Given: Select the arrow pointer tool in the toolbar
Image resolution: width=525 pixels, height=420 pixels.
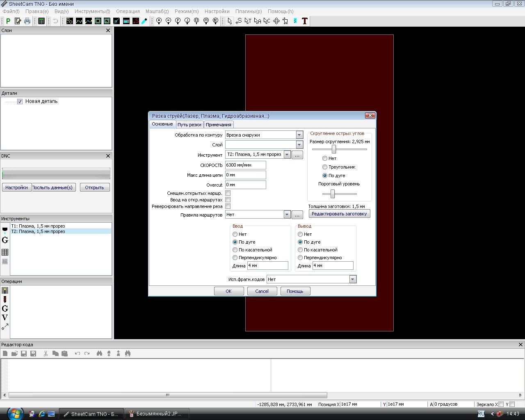Looking at the screenshot, I should [x=229, y=21].
